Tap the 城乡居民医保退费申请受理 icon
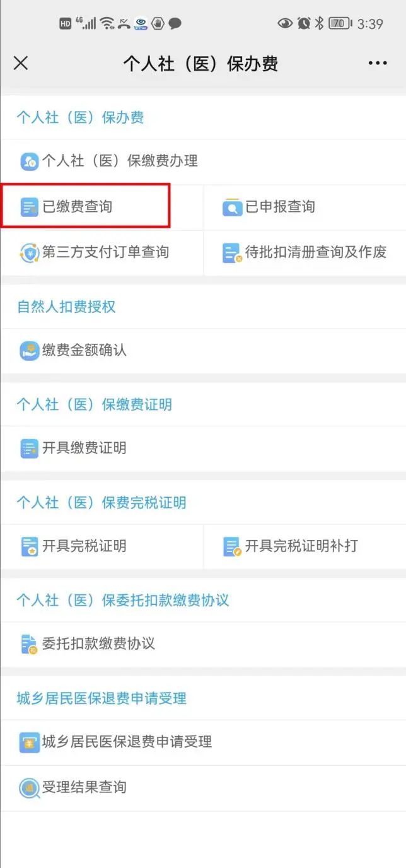406x868 pixels. coord(29,742)
